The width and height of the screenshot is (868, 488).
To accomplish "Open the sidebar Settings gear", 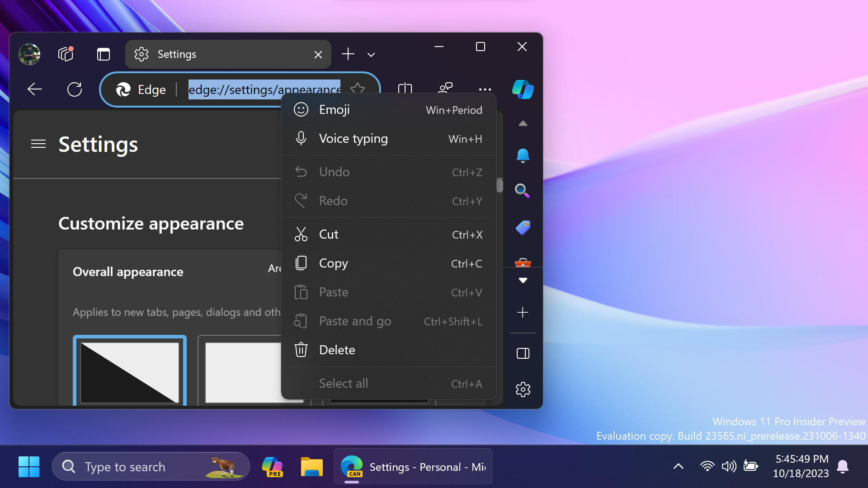I will point(523,389).
